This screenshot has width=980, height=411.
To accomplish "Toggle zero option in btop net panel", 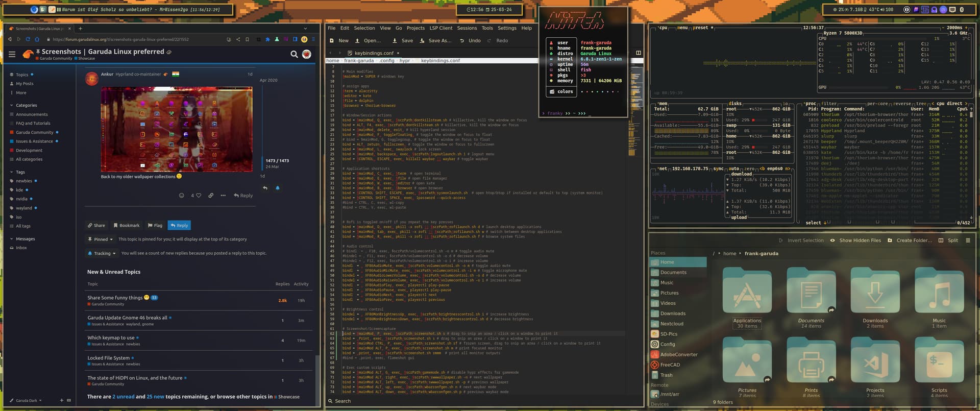I will click(749, 168).
